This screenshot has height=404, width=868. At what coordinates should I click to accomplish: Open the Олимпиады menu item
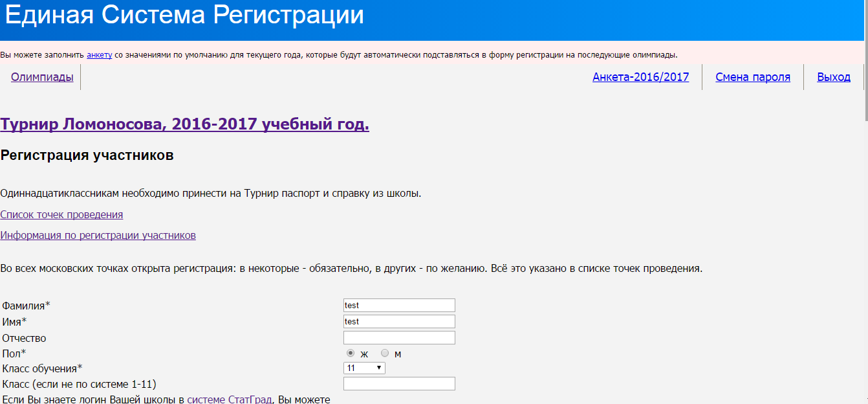(x=42, y=77)
